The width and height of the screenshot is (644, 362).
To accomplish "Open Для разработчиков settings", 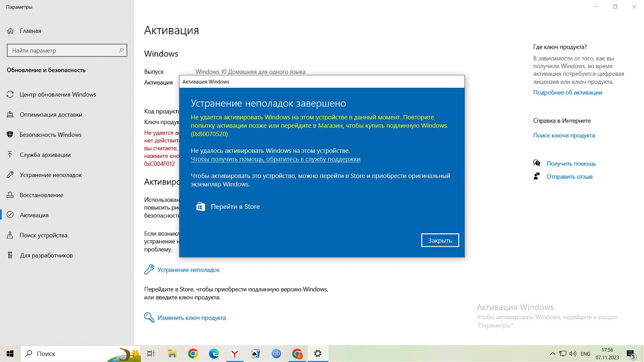I will tap(46, 256).
